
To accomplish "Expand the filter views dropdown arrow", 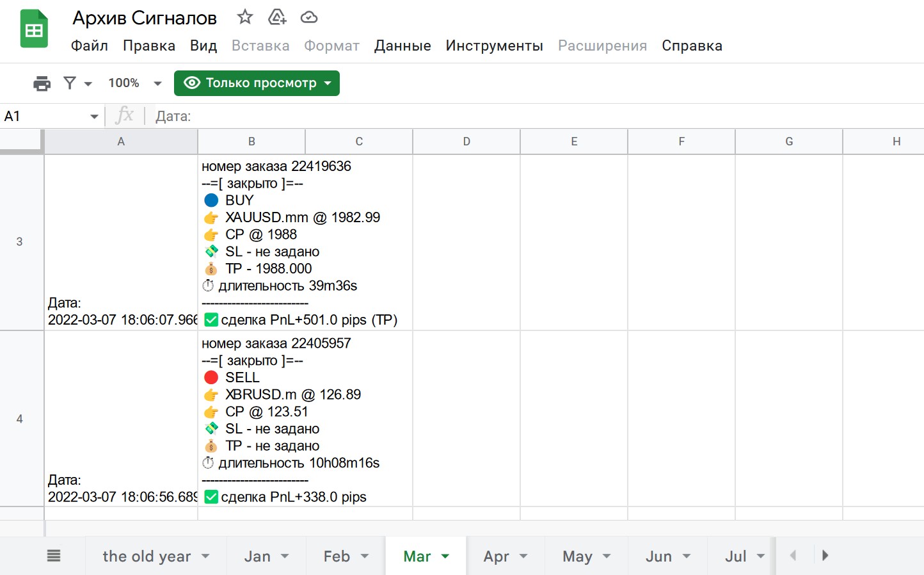I will (x=88, y=83).
